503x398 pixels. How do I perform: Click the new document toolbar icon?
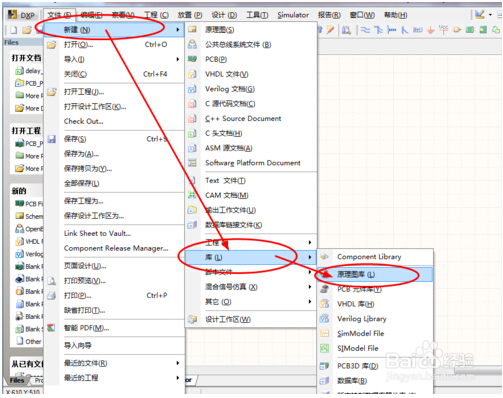(x=14, y=30)
